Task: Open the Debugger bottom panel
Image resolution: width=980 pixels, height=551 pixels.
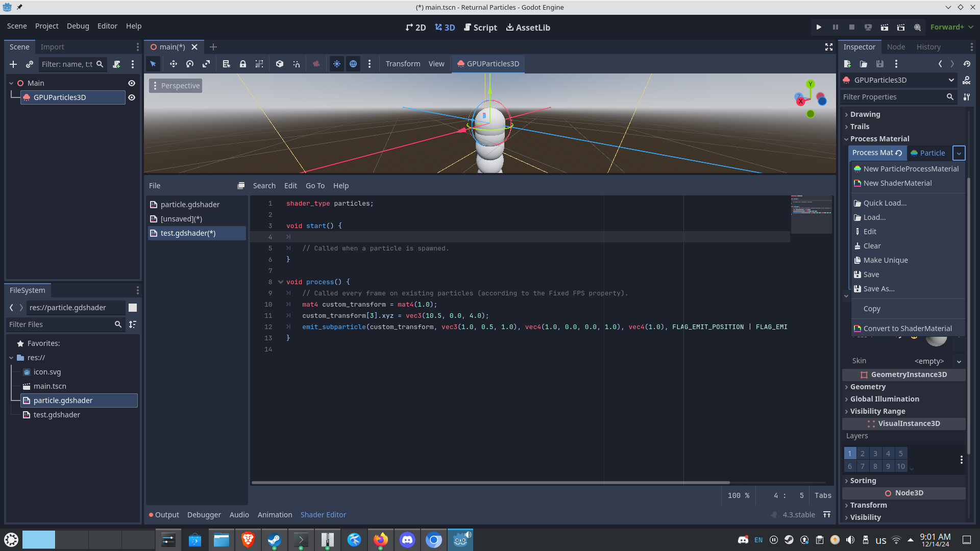Action: (x=204, y=515)
